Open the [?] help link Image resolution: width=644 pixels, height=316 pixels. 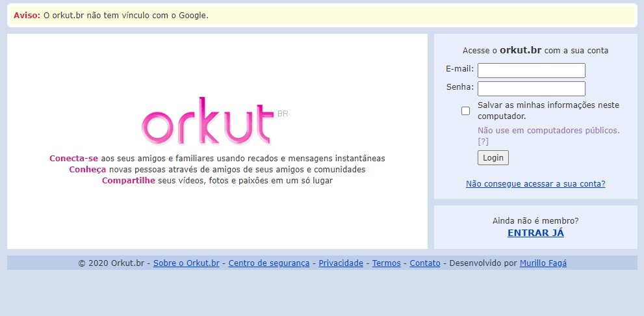point(483,141)
